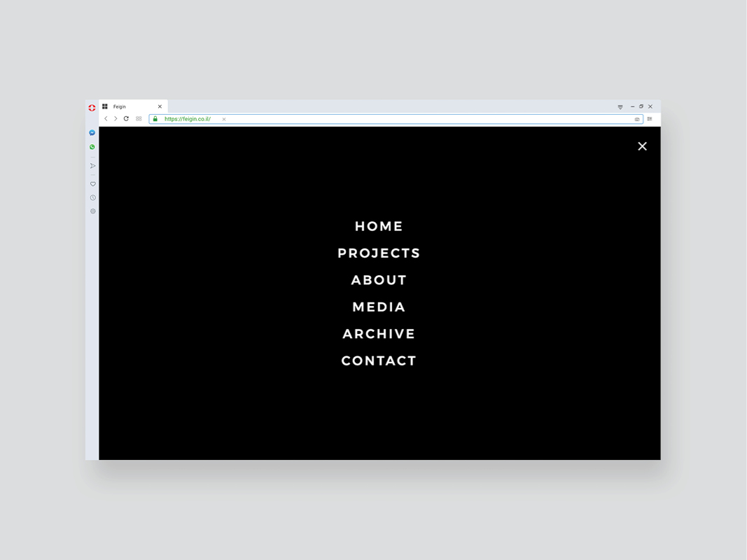Open the Messenger sidebar icon
This screenshot has height=560, width=747.
[x=92, y=133]
